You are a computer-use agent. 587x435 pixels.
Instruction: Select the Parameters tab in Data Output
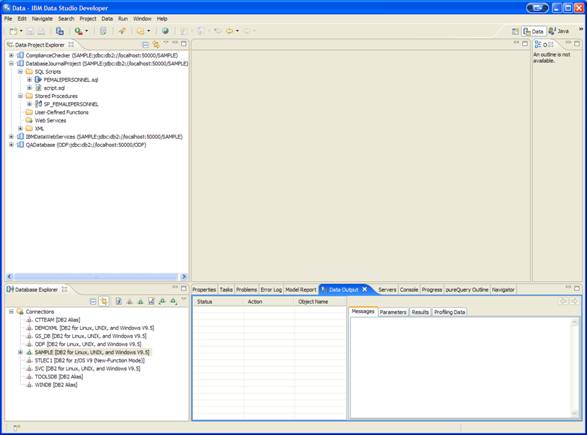[x=393, y=312]
